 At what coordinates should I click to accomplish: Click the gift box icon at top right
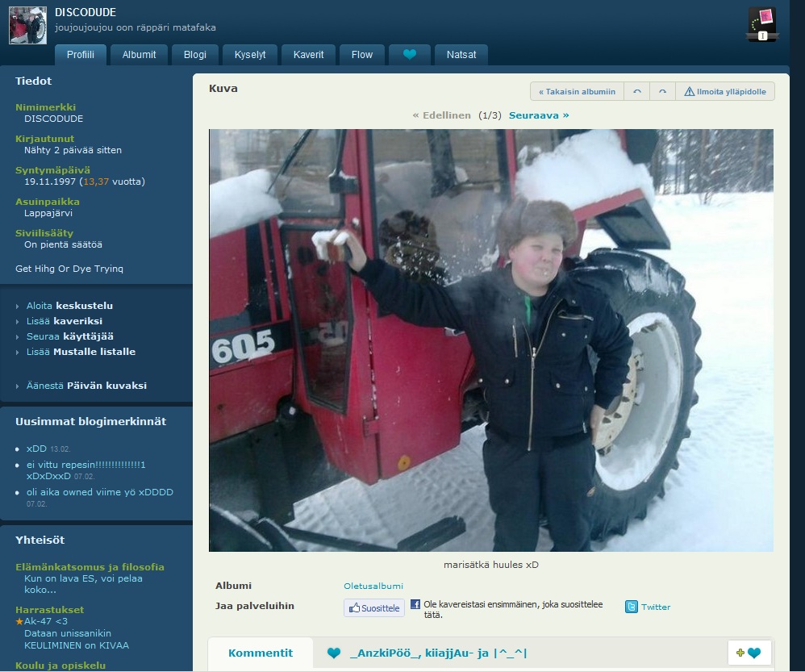coord(762,24)
